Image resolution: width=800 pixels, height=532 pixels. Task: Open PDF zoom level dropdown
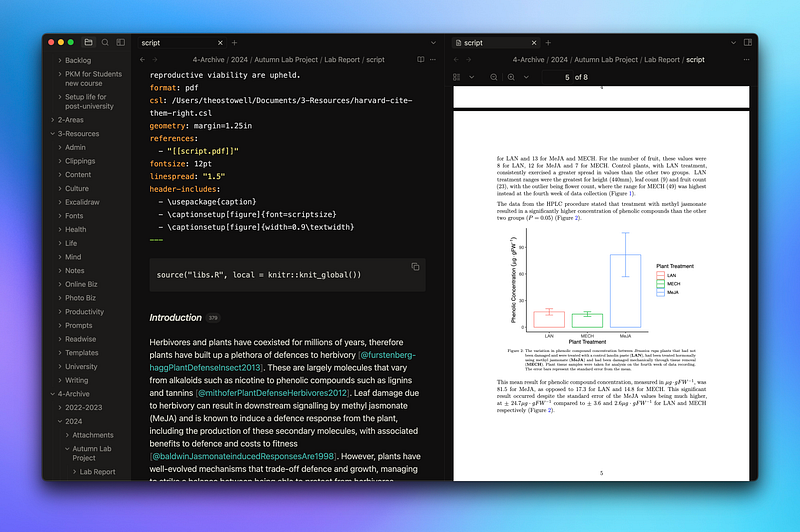[526, 77]
